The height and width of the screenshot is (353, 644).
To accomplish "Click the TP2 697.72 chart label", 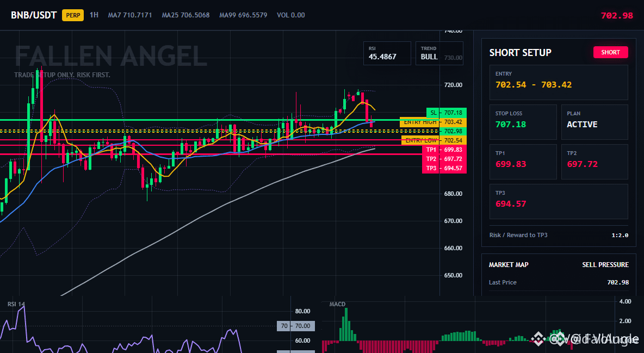I will tap(444, 159).
